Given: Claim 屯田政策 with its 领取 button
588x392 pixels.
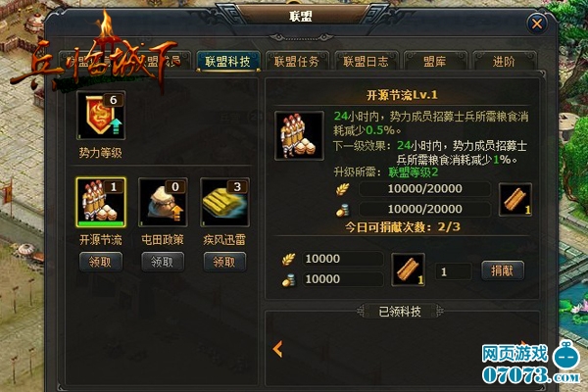Looking at the screenshot, I should (x=163, y=262).
